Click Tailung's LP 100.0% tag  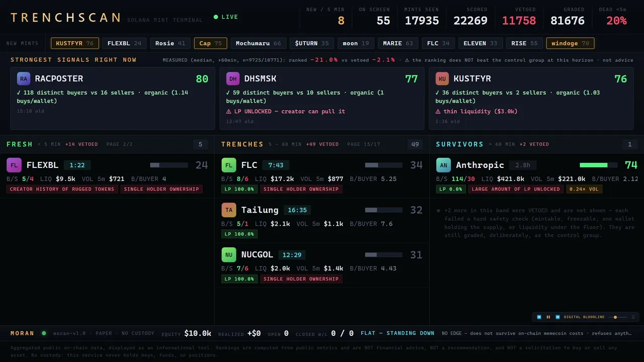239,234
